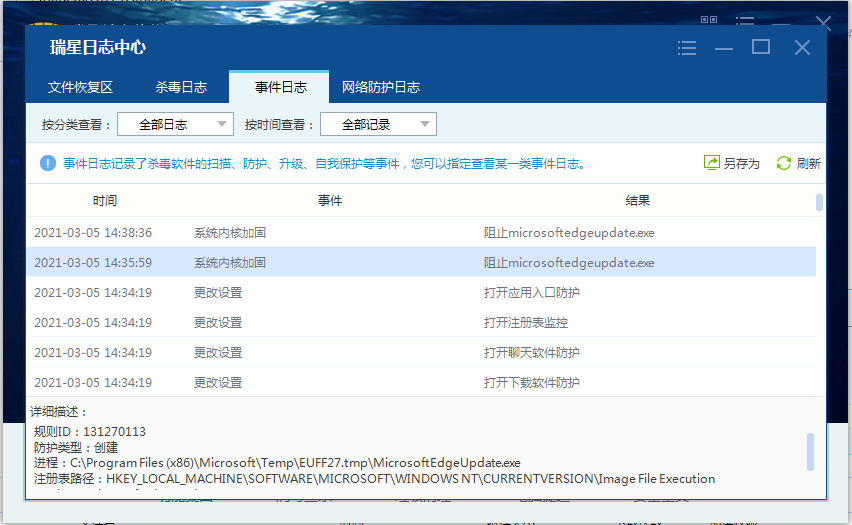Click the event list vertical scrollbar

[x=819, y=202]
